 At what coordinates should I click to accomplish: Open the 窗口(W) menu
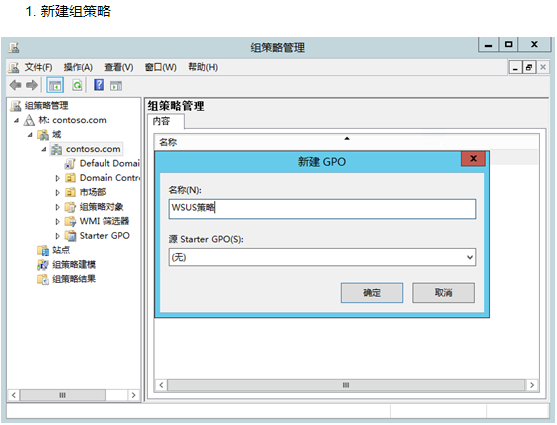(160, 67)
